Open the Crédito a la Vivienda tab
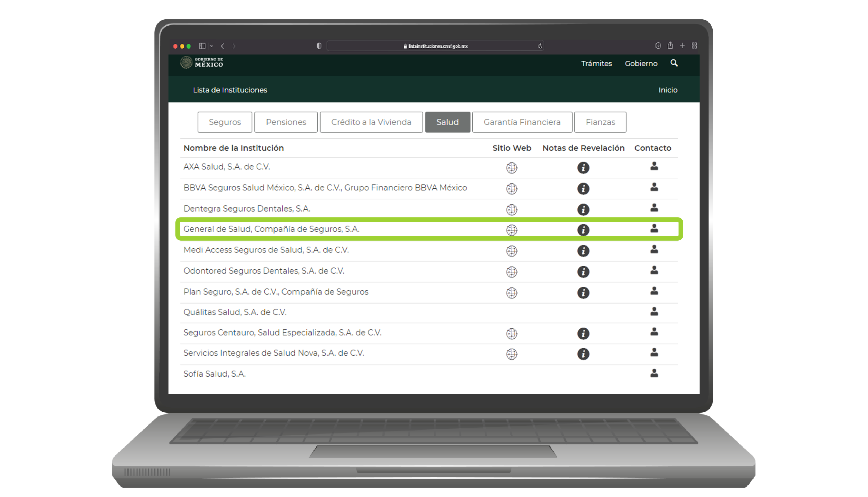 click(x=371, y=122)
